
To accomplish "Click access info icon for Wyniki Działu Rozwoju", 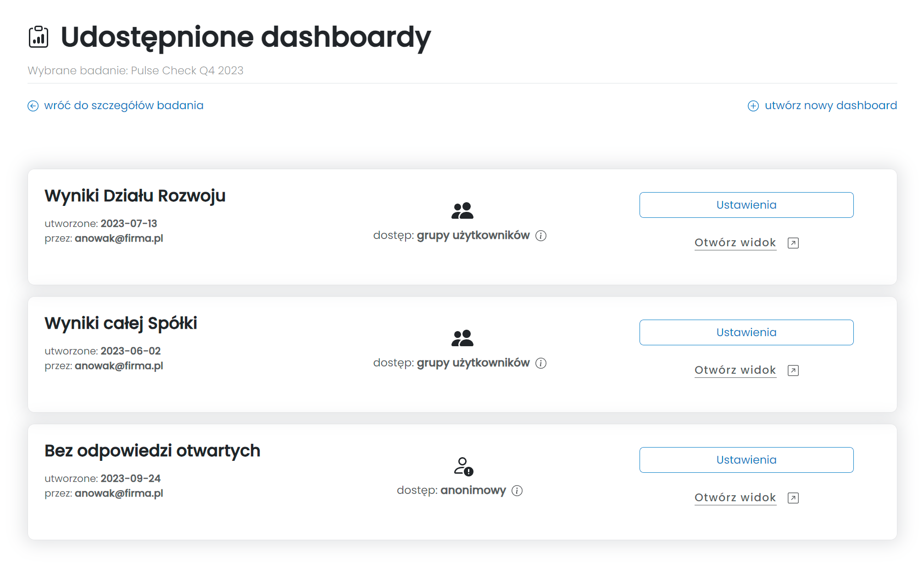I will (541, 236).
